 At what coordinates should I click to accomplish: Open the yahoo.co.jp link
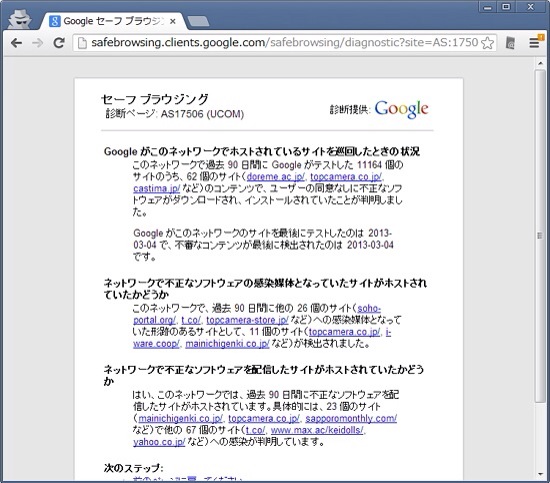(x=159, y=442)
